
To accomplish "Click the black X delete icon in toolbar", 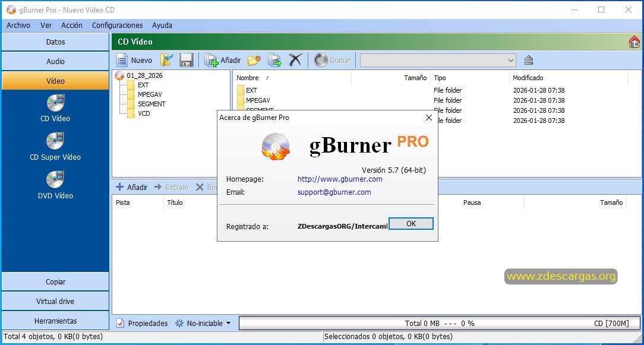I will (295, 60).
